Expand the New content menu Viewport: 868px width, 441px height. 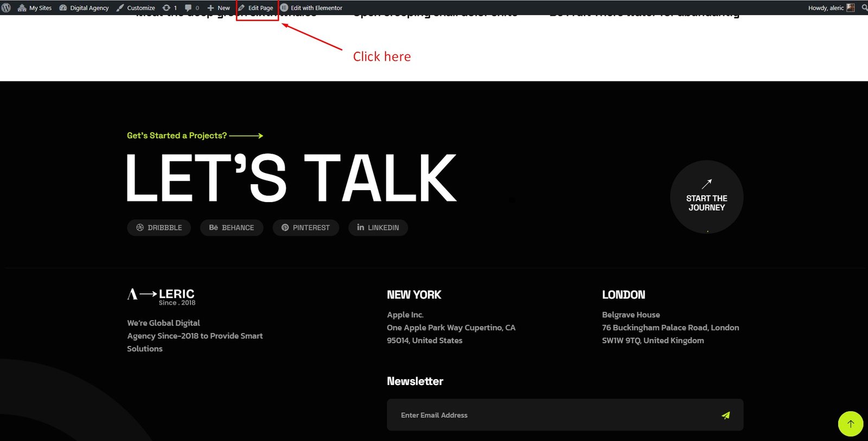219,8
